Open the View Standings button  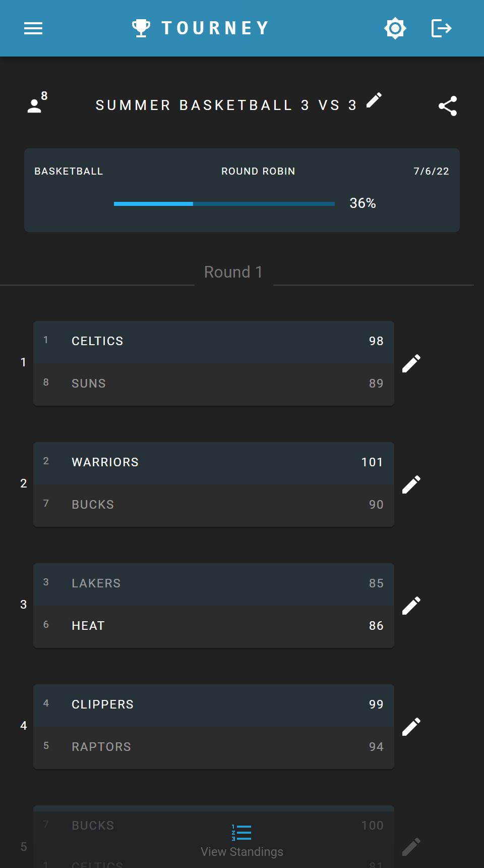tap(242, 841)
